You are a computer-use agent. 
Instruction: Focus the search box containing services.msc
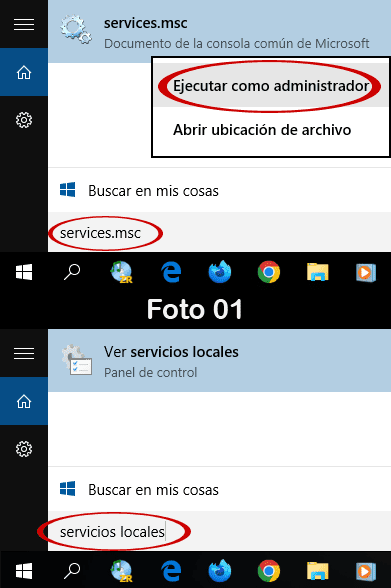pyautogui.click(x=219, y=233)
